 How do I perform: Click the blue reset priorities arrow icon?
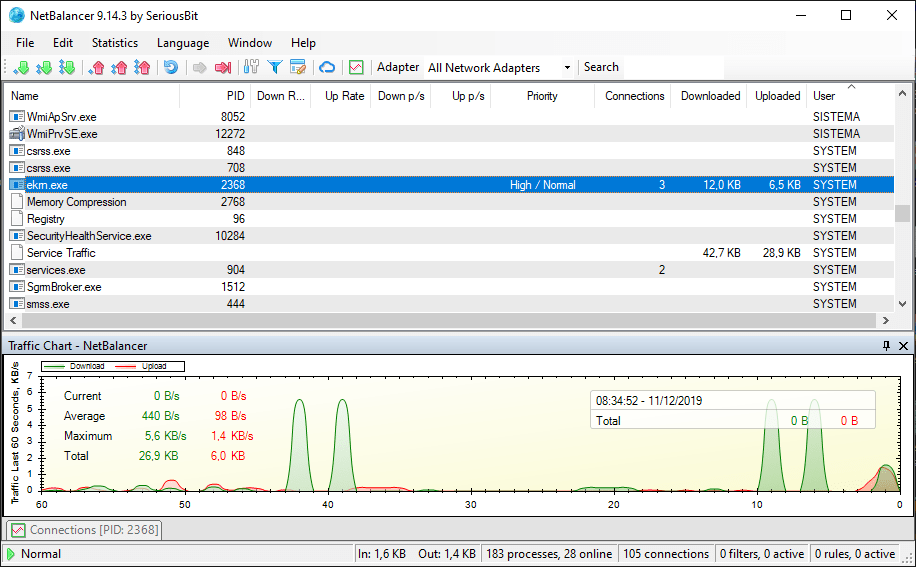click(x=171, y=67)
